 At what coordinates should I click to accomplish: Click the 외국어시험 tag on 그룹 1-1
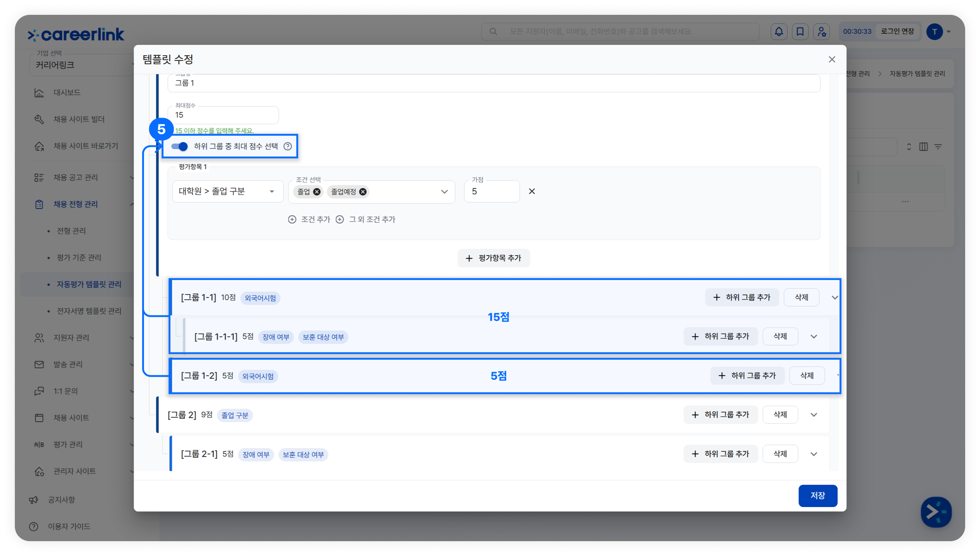pyautogui.click(x=260, y=298)
